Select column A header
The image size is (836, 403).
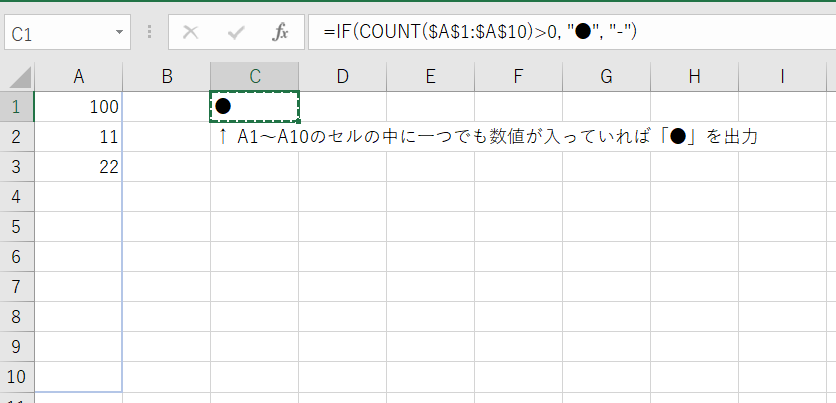coord(79,77)
